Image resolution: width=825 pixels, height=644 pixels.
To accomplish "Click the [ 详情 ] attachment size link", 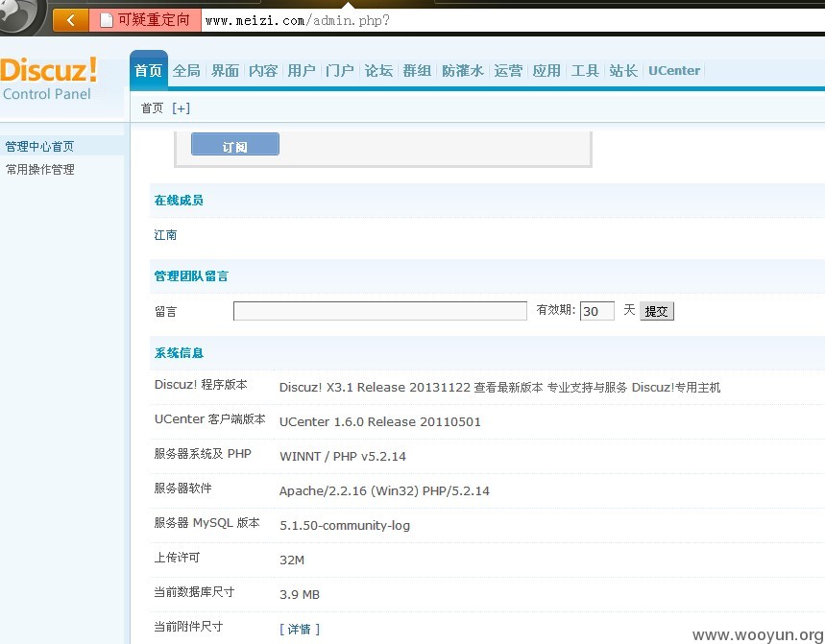I will click(x=300, y=629).
